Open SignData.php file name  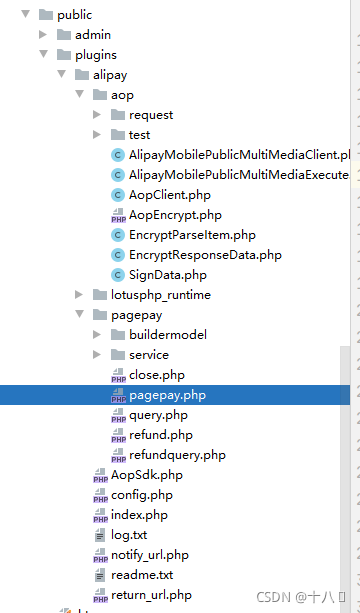(x=168, y=275)
